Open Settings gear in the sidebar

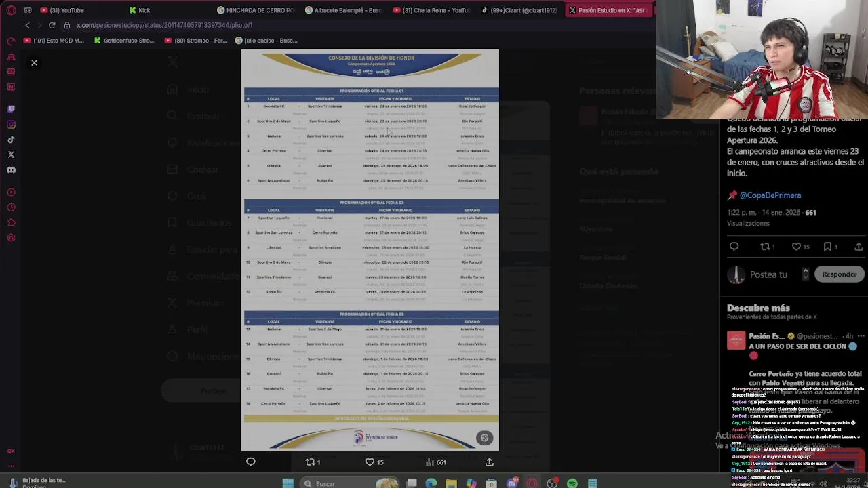click(x=11, y=238)
